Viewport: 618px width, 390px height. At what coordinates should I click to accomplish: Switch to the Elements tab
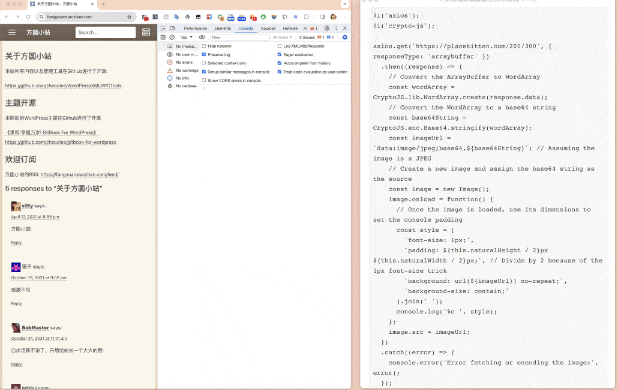click(223, 28)
